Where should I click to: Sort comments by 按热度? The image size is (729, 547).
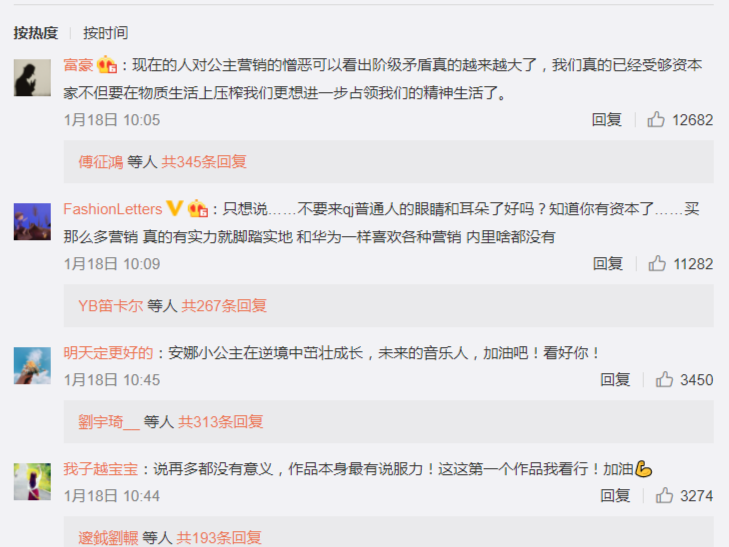[x=36, y=33]
